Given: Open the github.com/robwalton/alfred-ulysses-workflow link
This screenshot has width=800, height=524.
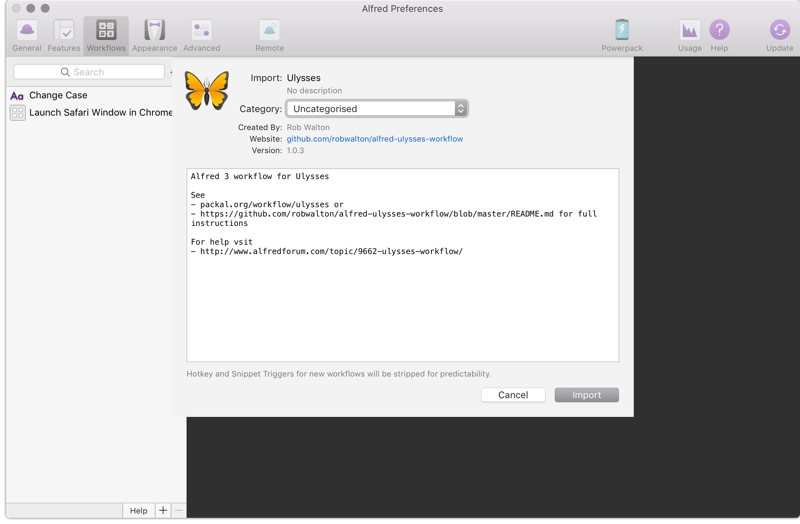Looking at the screenshot, I should tap(375, 139).
